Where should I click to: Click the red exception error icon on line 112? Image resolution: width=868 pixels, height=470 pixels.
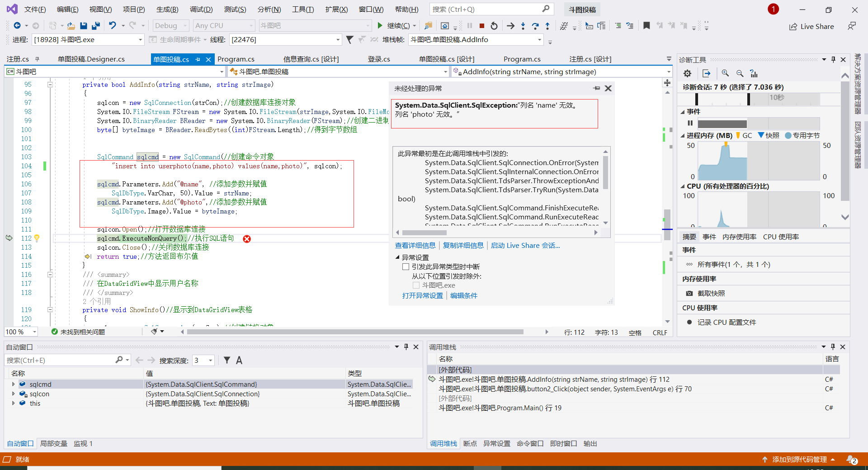pyautogui.click(x=247, y=239)
